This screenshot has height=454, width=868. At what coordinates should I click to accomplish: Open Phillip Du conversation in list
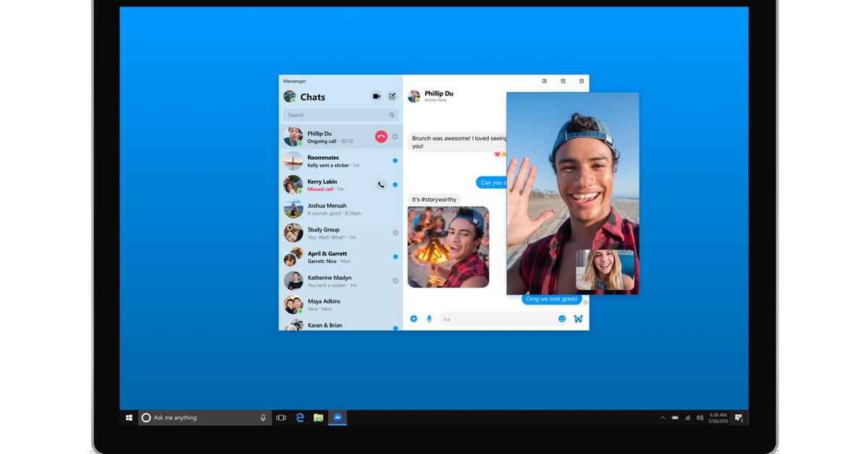[x=341, y=137]
